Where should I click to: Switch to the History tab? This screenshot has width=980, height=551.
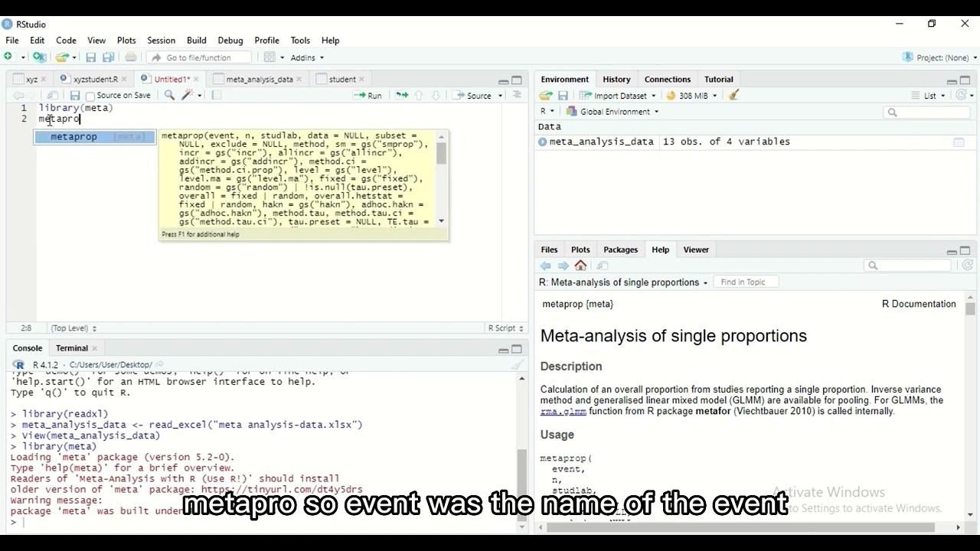[x=616, y=80]
